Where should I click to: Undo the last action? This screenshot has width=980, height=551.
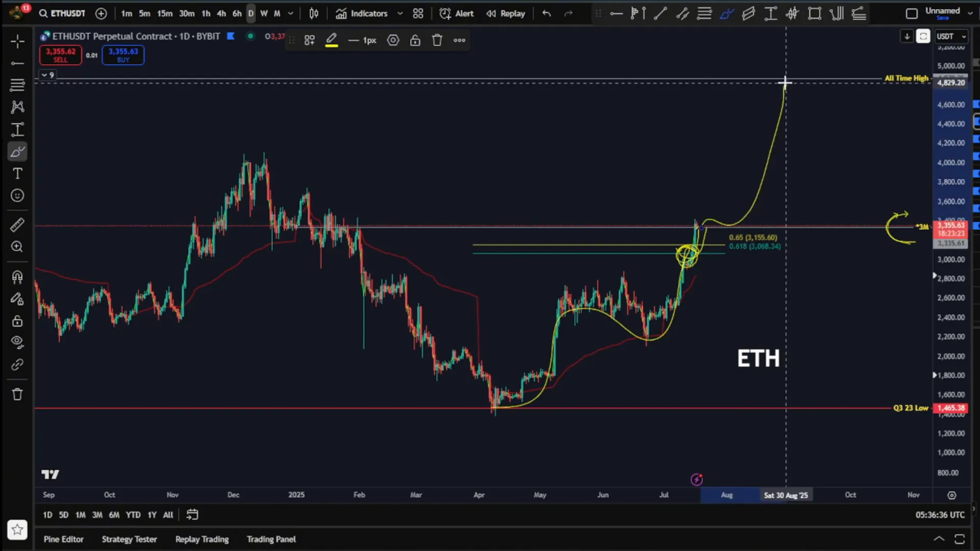coord(546,13)
